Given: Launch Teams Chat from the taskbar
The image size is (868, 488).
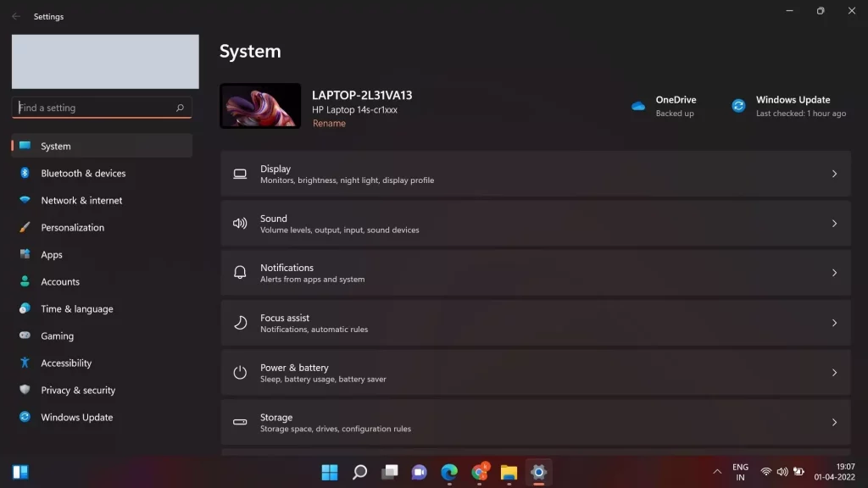Looking at the screenshot, I should [419, 472].
